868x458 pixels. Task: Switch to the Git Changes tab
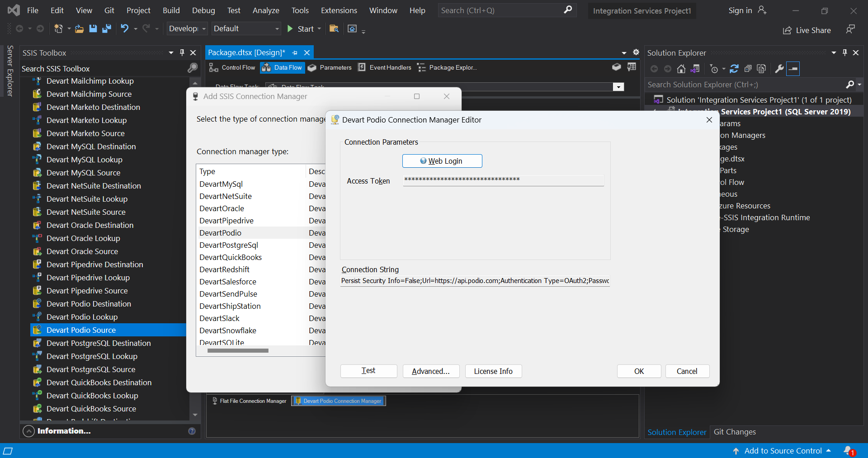click(x=734, y=432)
